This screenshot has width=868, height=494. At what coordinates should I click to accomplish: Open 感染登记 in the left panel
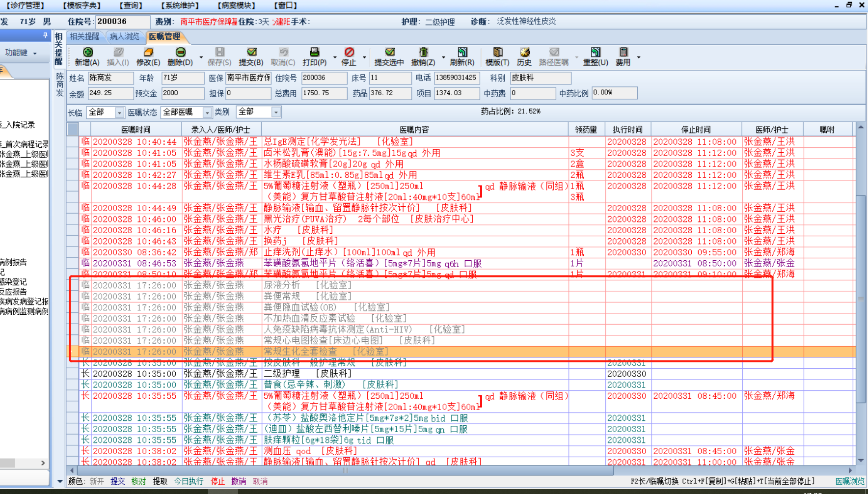point(13,282)
